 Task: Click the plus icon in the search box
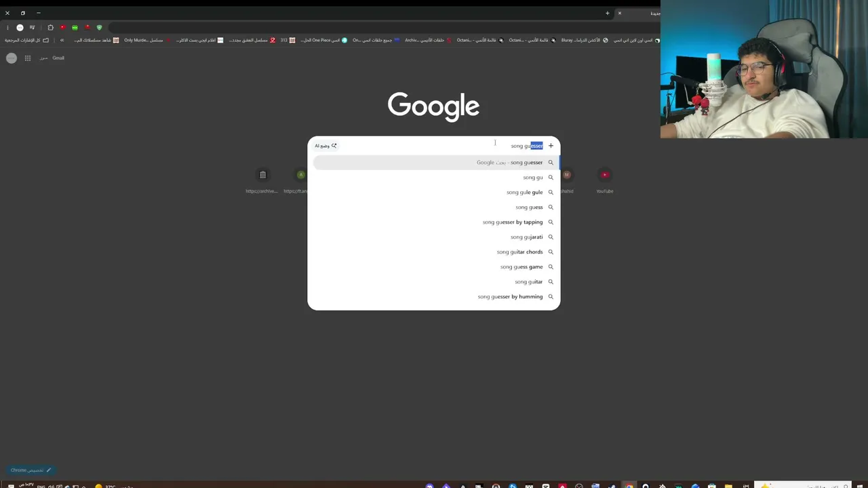[x=551, y=146]
